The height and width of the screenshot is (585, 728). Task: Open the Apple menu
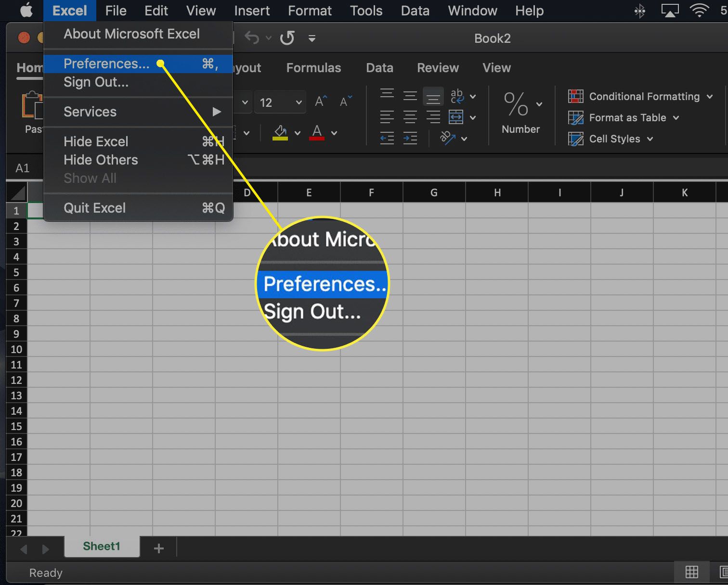pos(26,10)
